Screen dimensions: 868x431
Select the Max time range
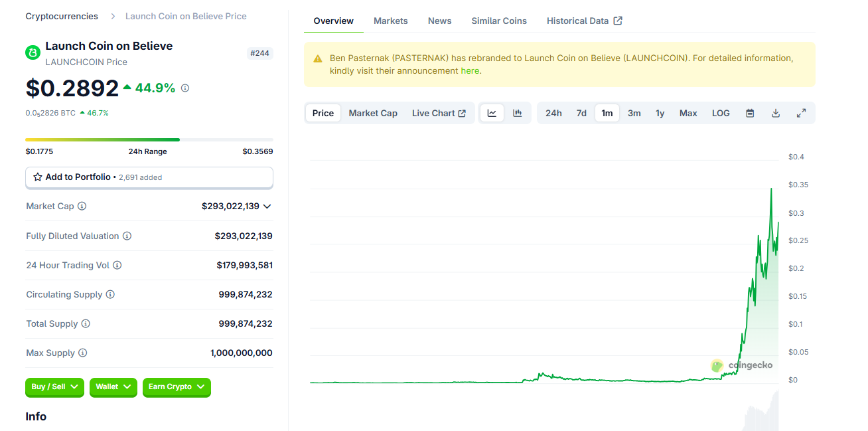click(x=688, y=113)
